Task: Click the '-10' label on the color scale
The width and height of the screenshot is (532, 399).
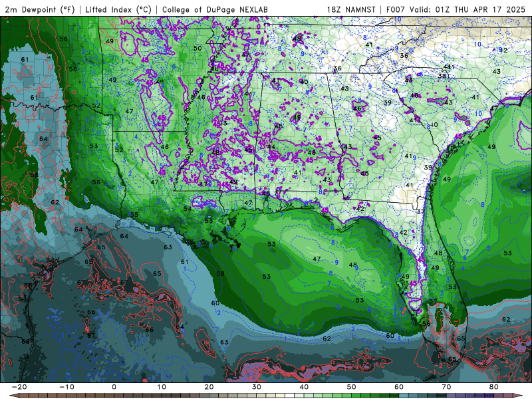Action: click(66, 387)
